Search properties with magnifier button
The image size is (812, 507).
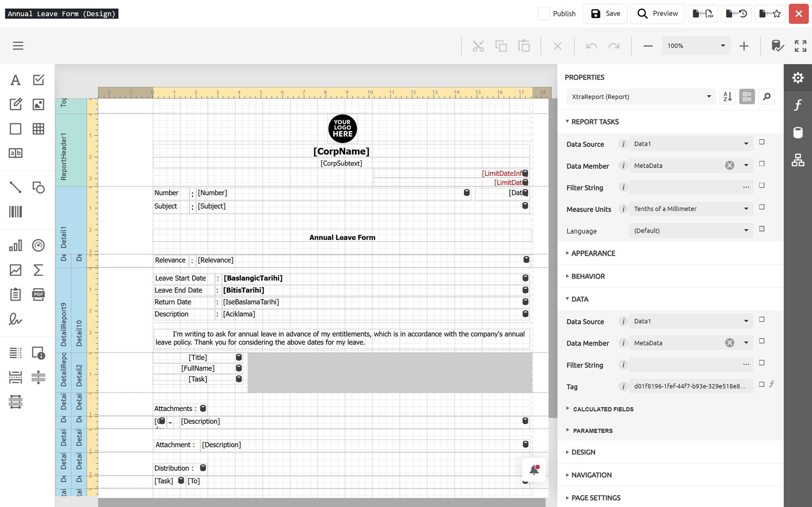[767, 97]
